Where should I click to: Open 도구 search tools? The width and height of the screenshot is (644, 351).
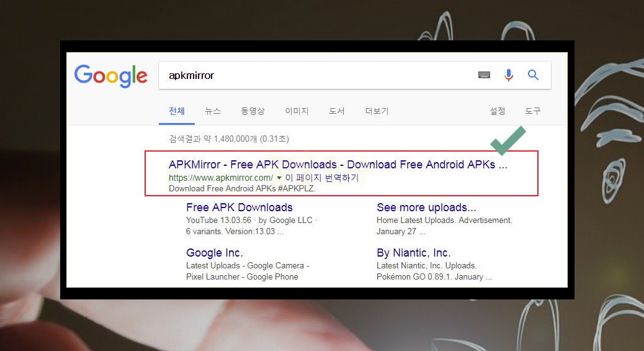533,111
